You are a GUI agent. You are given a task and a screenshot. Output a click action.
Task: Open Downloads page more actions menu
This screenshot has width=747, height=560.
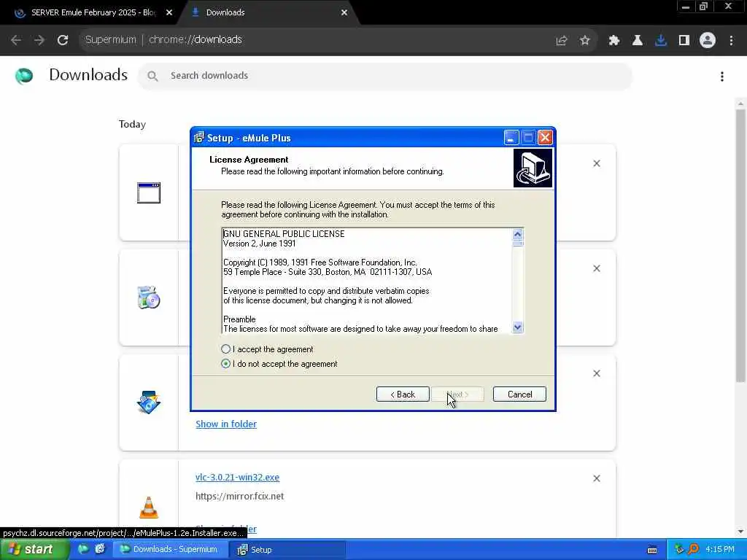[x=722, y=76]
